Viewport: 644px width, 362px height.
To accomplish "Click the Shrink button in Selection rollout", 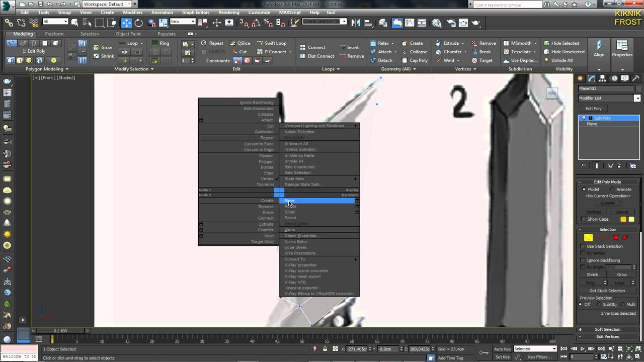I will coord(593,275).
